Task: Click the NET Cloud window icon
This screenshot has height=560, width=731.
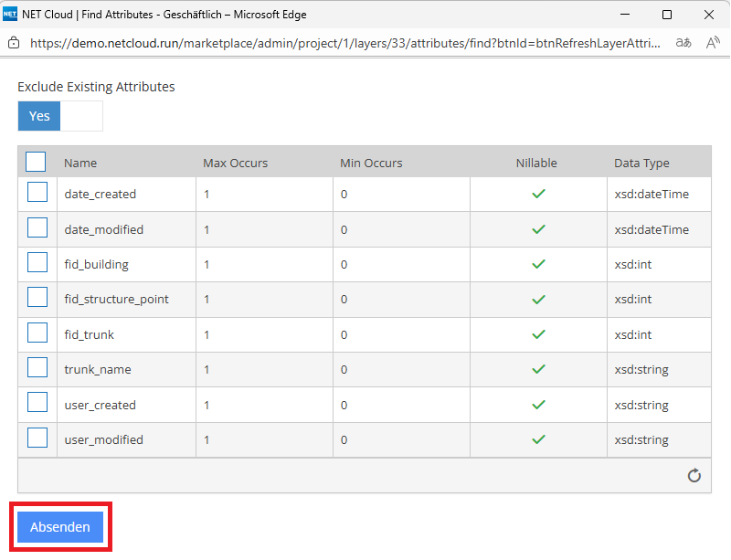Action: click(10, 14)
